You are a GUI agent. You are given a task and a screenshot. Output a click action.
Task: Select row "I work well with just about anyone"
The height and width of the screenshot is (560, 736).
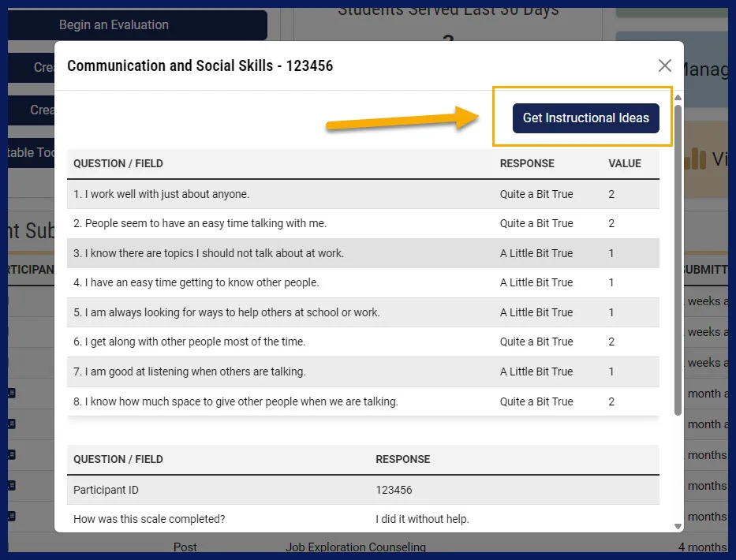(161, 194)
